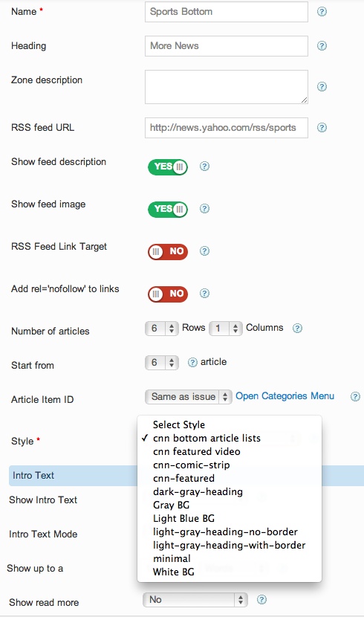Select cnn featured video style option
364x617 pixels.
click(197, 451)
